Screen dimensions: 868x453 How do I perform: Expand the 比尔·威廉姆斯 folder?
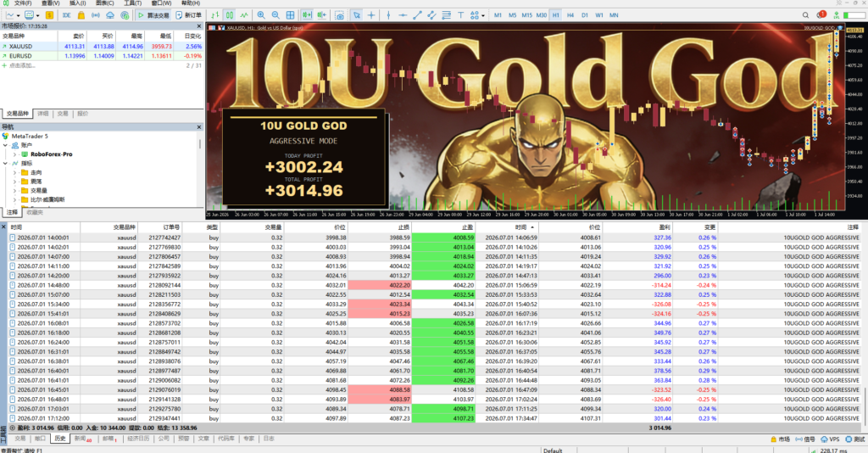15,199
